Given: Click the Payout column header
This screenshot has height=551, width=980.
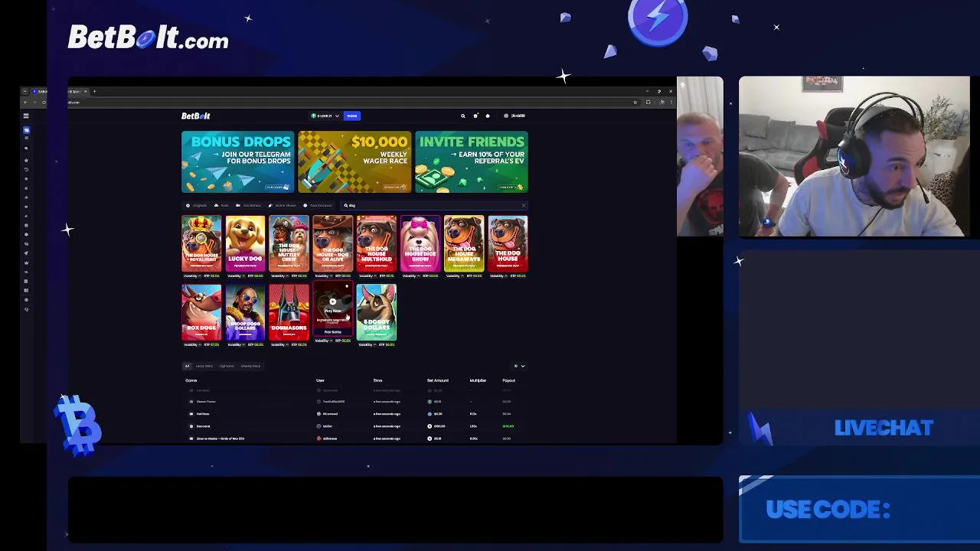Looking at the screenshot, I should click(x=508, y=380).
